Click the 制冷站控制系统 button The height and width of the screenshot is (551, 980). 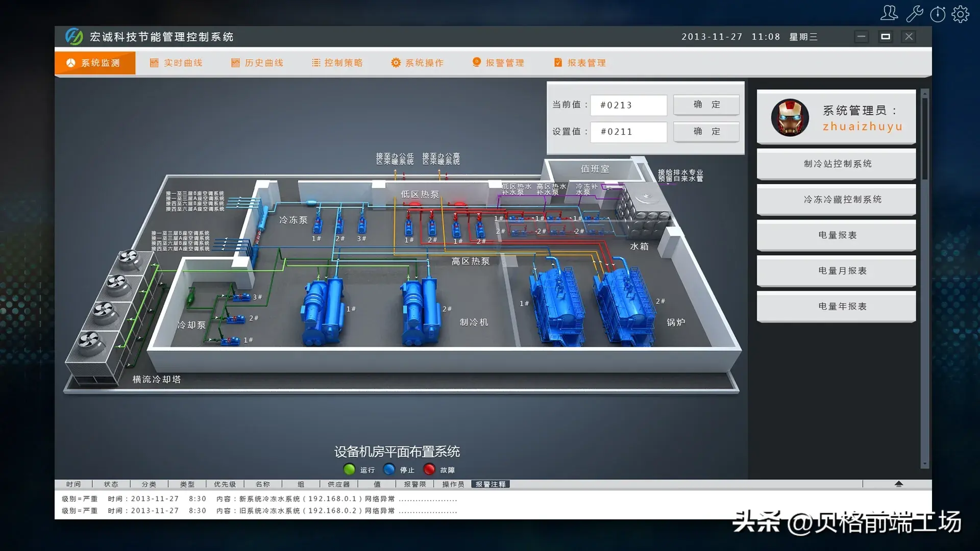coord(837,164)
